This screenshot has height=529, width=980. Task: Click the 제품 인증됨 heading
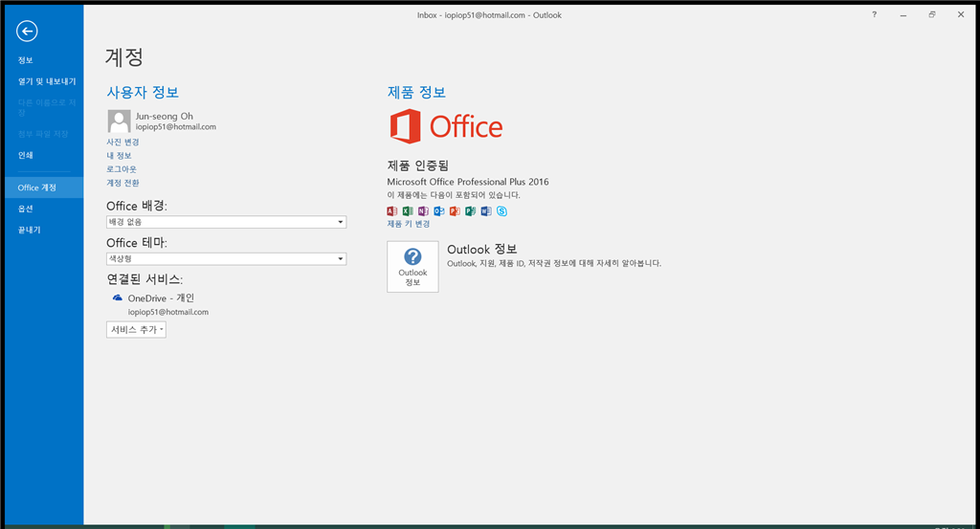click(x=418, y=165)
